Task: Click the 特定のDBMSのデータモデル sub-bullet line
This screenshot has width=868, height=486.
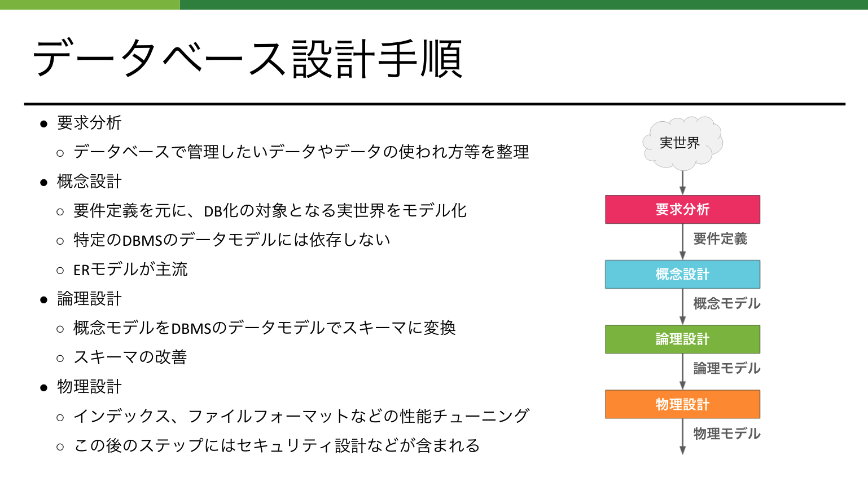Action: 232,240
